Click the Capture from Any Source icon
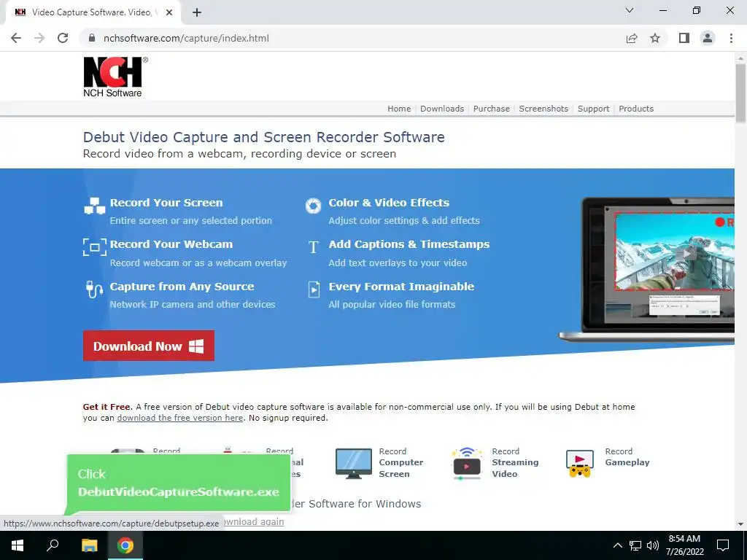The height and width of the screenshot is (560, 747). (x=94, y=289)
